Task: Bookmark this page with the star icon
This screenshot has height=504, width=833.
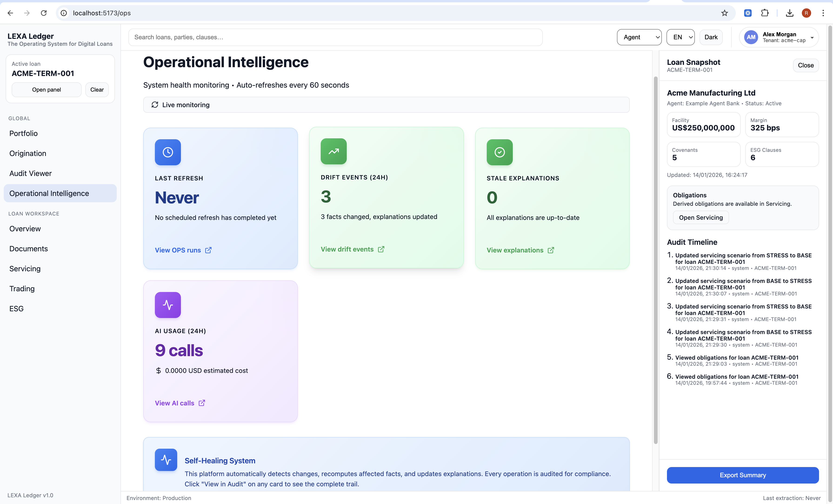Action: pos(724,13)
